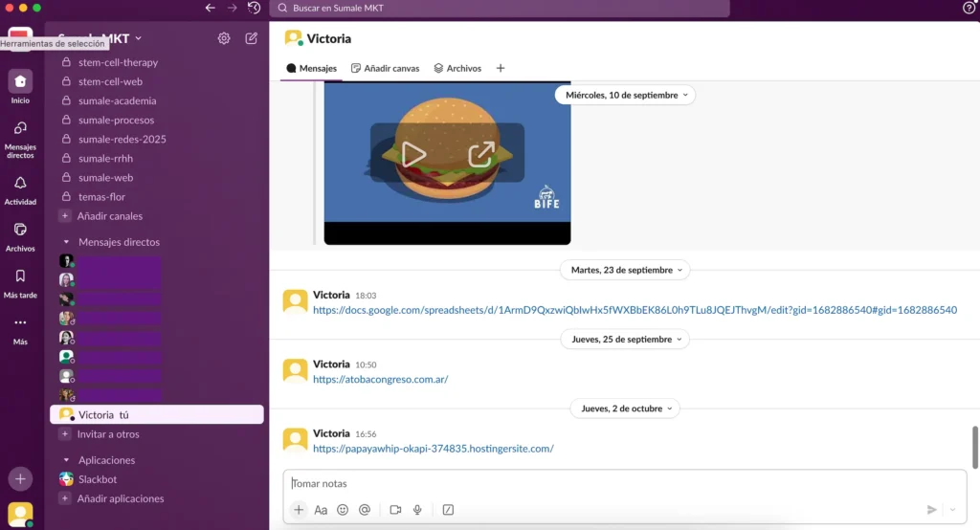Screen dimensions: 980x530
Task: Click the new message compose icon
Action: tap(251, 38)
